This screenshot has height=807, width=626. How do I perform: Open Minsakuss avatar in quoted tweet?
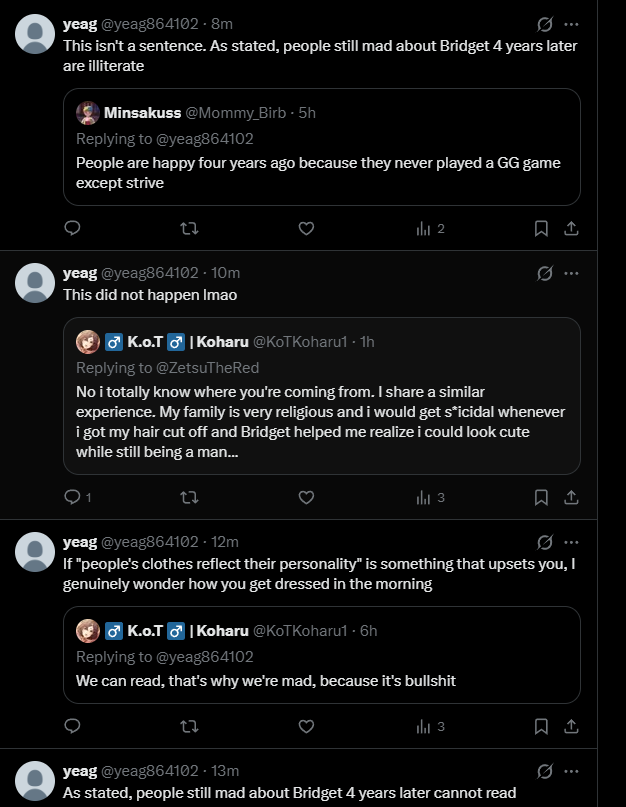point(88,113)
